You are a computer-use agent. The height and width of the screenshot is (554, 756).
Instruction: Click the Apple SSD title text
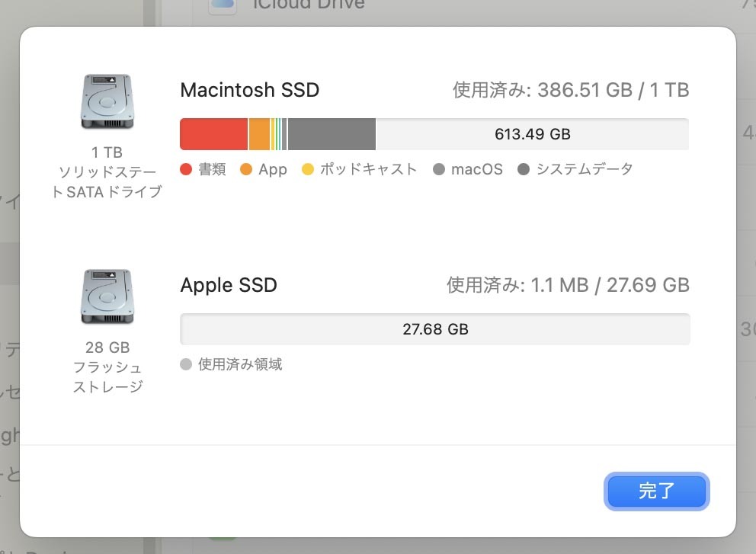point(229,285)
